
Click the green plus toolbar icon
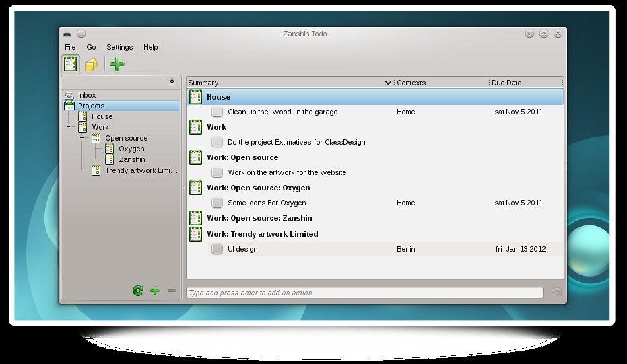point(117,64)
